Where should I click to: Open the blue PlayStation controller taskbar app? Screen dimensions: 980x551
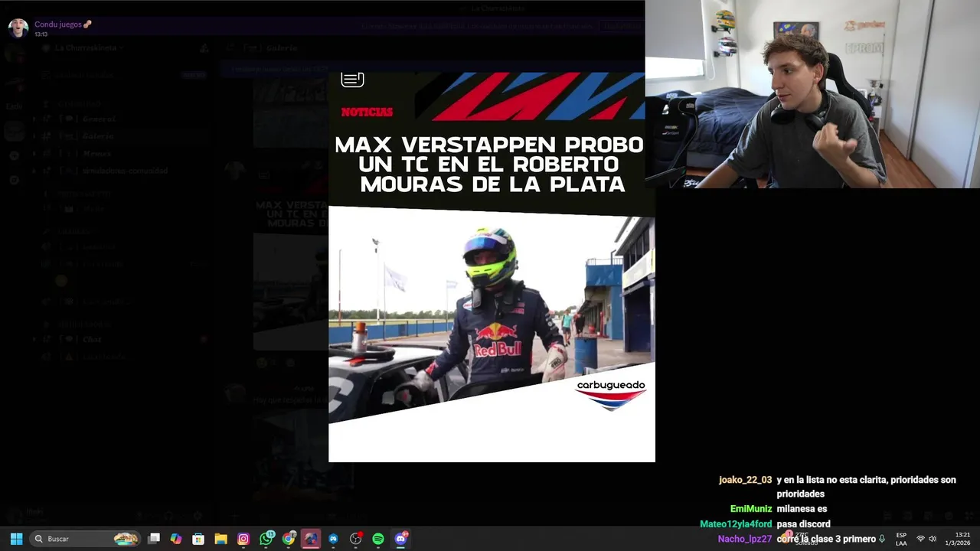333,539
